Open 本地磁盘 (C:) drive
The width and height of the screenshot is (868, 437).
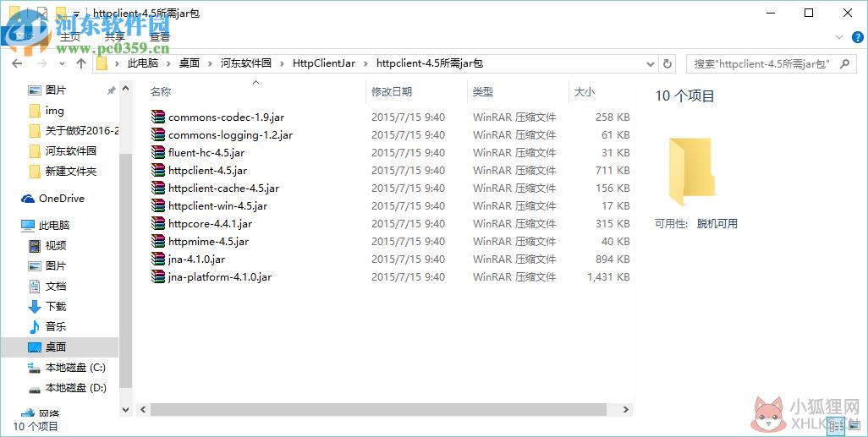pos(75,368)
